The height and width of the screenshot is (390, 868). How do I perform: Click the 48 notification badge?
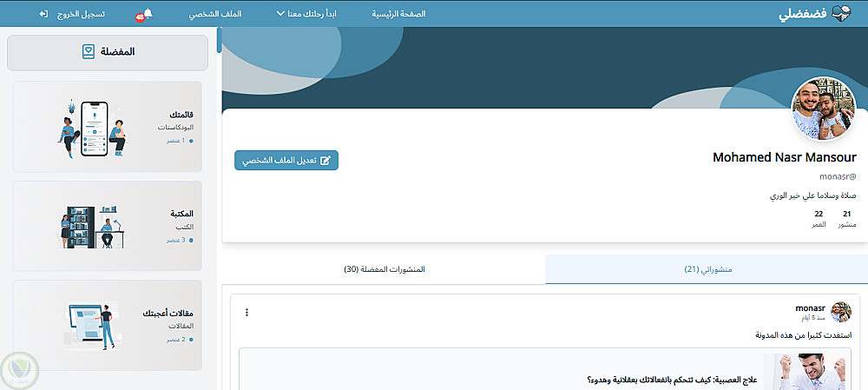pyautogui.click(x=140, y=17)
